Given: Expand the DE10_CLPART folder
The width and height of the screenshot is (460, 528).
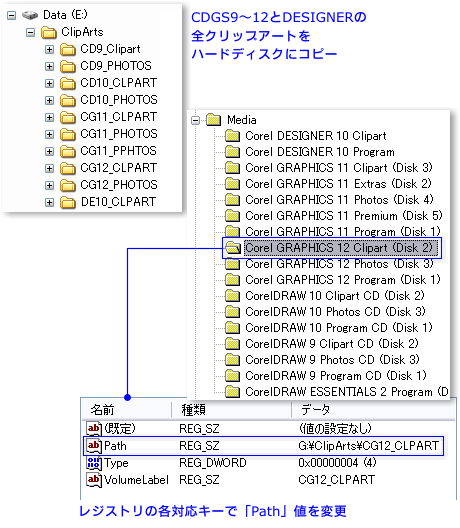Looking at the screenshot, I should click(50, 202).
